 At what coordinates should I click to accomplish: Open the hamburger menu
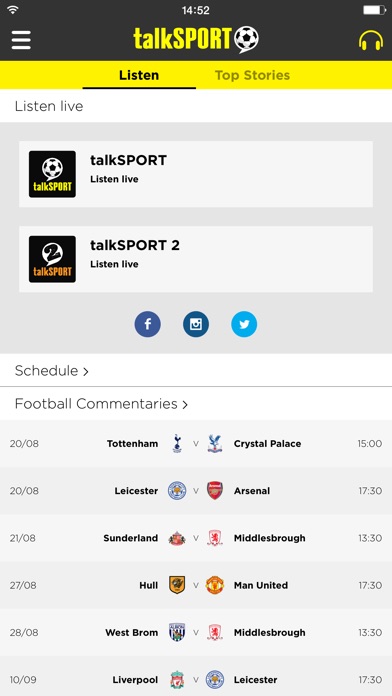pyautogui.click(x=21, y=40)
